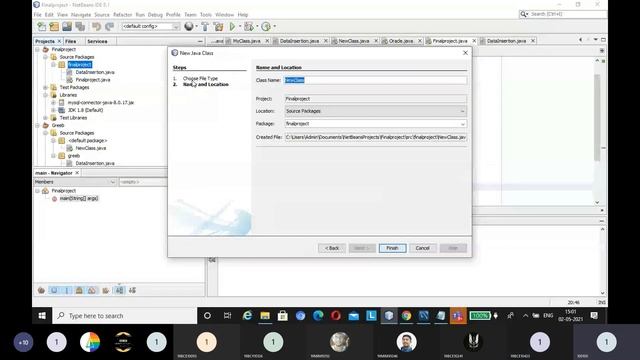Screen dimensions: 640x360
Task: Expand the JDK 1.8 (Default) node
Action: coord(53,110)
